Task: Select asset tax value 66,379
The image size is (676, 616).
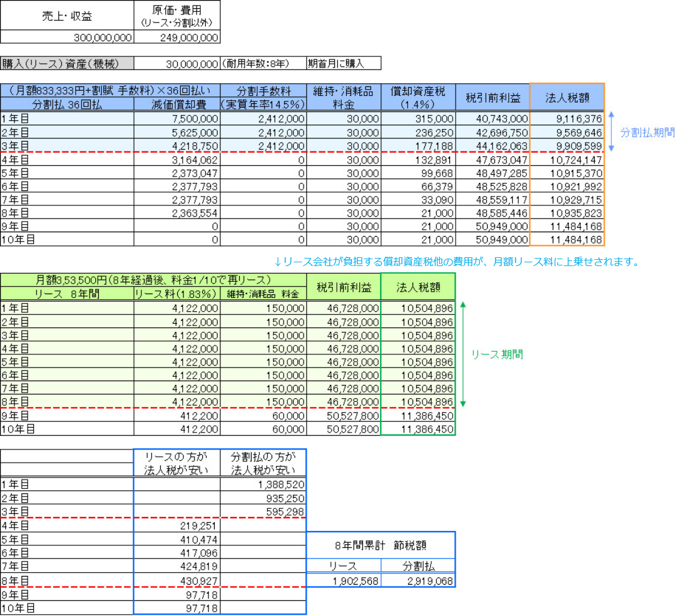Action: (418, 186)
